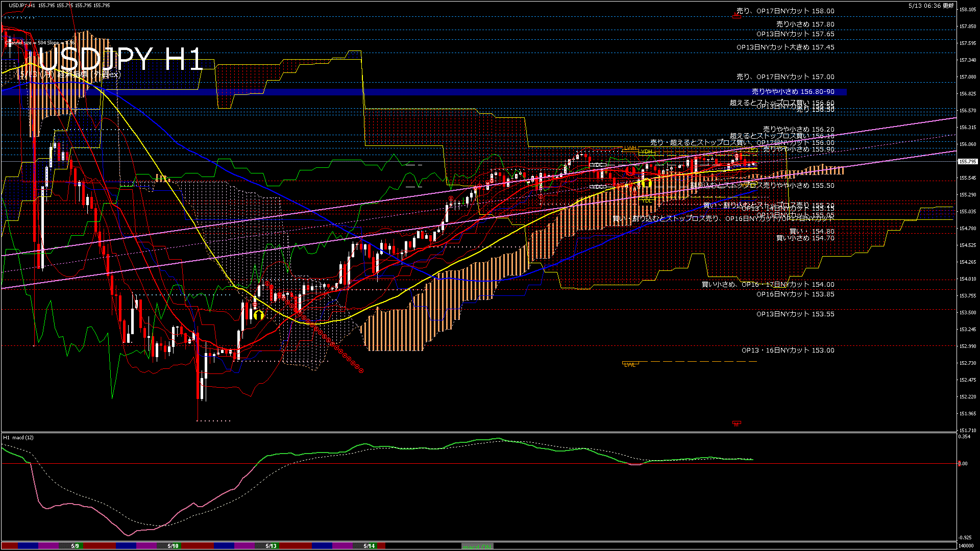Select the 5/10 date marker
Screen dimensions: 980x551
(x=173, y=546)
